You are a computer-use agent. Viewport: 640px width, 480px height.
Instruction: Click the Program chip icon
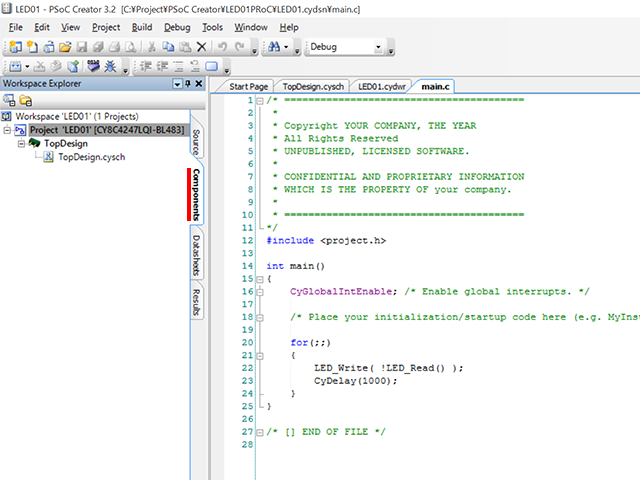coord(93,66)
